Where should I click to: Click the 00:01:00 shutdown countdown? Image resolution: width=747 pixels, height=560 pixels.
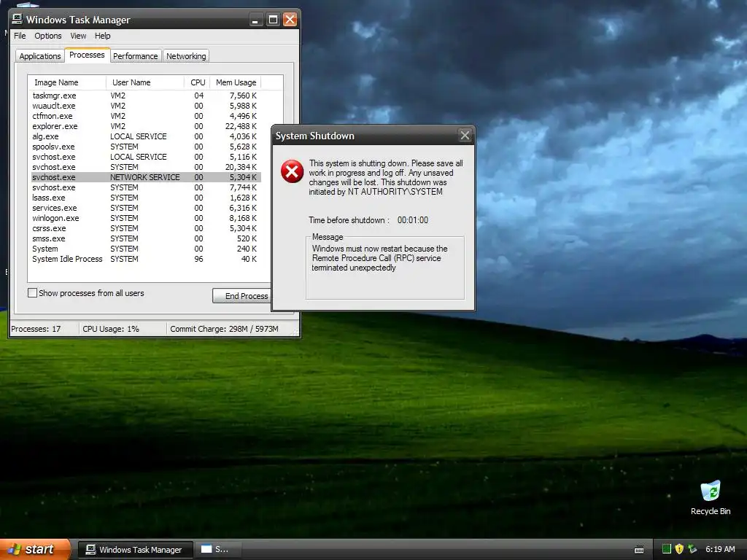413,220
